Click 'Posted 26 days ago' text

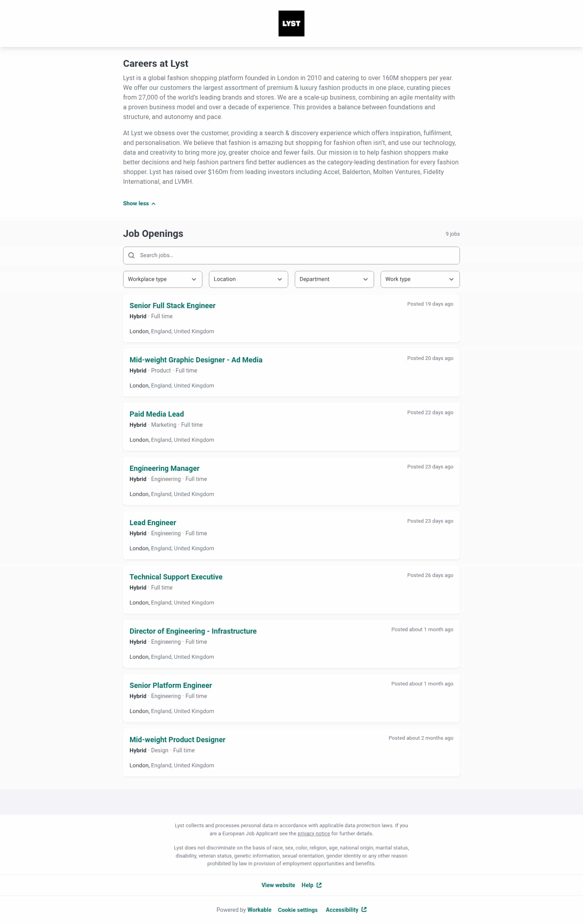430,575
